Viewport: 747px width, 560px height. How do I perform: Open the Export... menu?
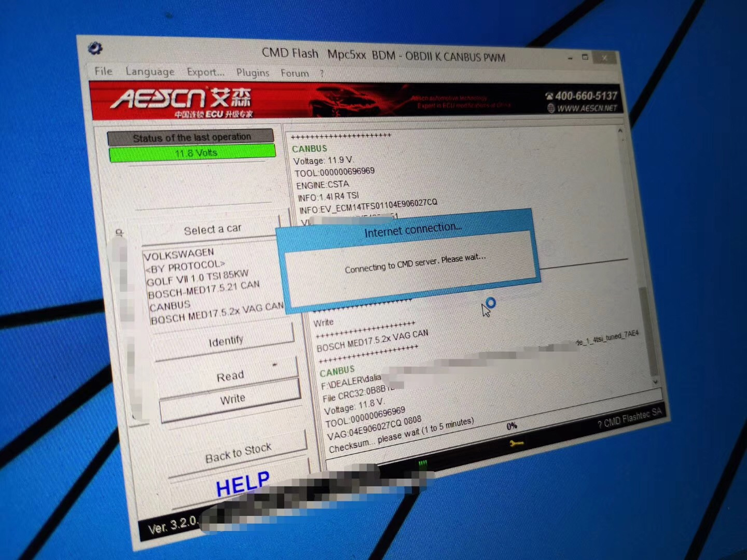(205, 73)
